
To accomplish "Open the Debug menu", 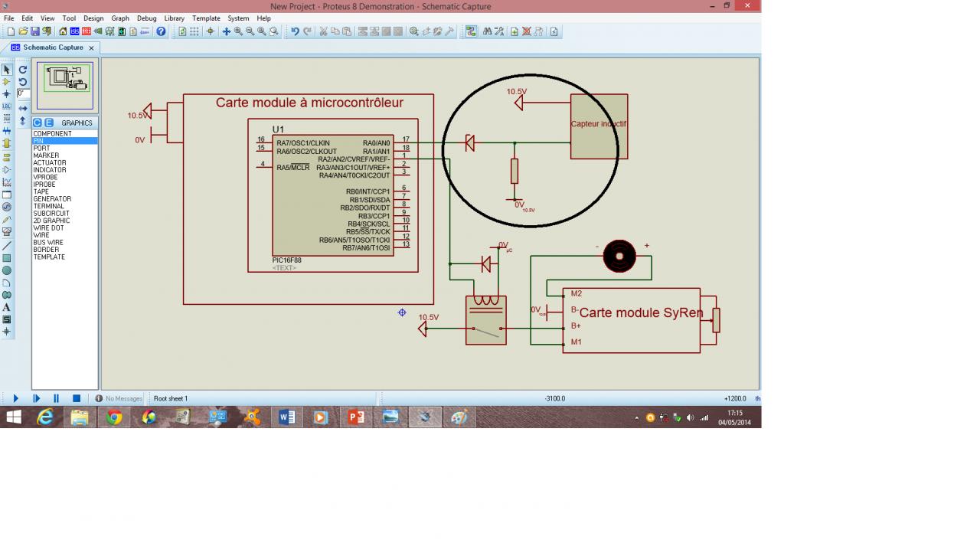I will [x=147, y=18].
